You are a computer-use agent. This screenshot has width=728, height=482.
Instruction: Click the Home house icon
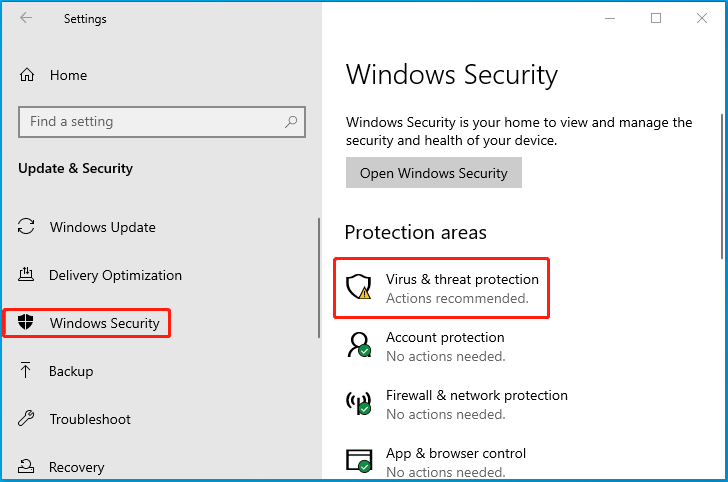[27, 75]
